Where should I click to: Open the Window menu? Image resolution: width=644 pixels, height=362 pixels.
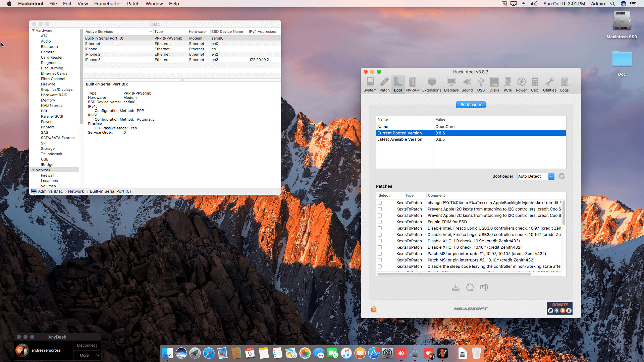[x=154, y=4]
